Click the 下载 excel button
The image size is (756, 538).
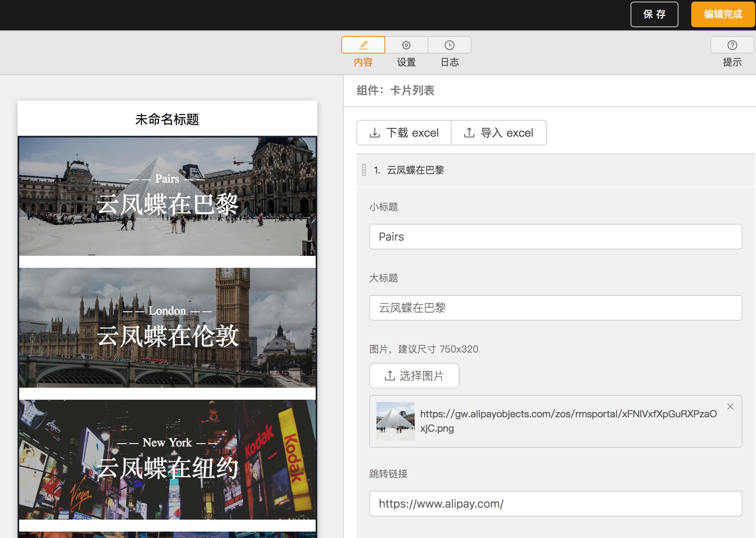pyautogui.click(x=404, y=133)
